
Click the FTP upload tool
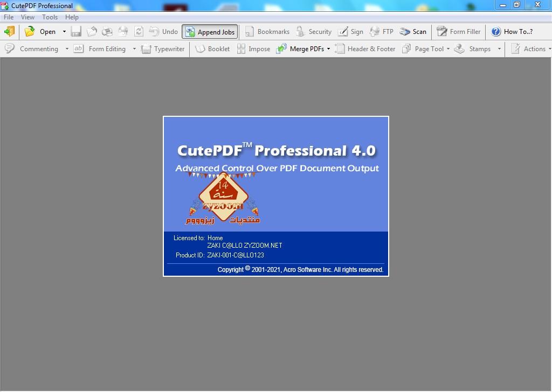(381, 32)
